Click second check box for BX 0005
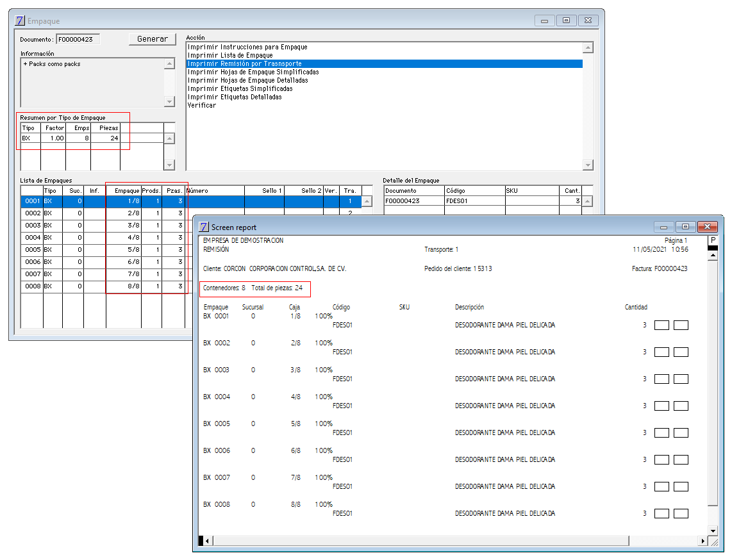 point(681,433)
